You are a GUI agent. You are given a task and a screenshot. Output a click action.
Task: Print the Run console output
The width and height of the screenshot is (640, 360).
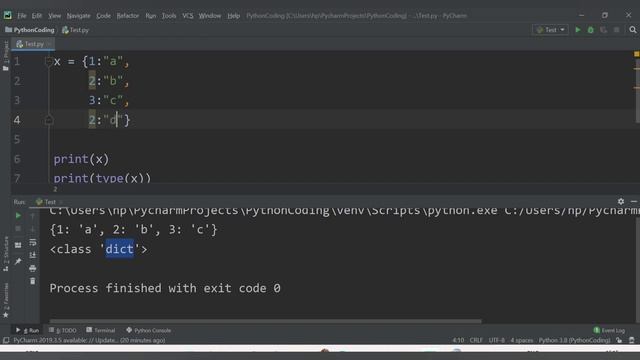[x=33, y=268]
